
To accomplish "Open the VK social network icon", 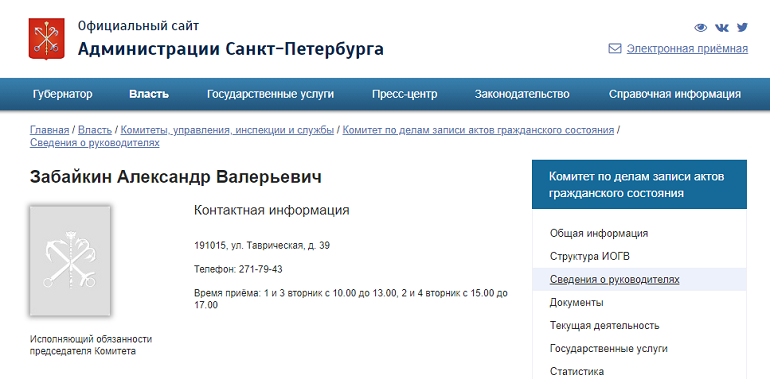I will pyautogui.click(x=721, y=27).
